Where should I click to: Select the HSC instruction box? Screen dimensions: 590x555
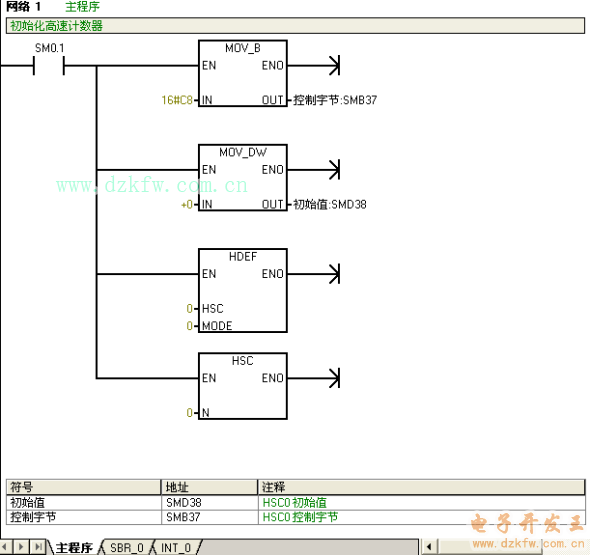[x=243, y=386]
